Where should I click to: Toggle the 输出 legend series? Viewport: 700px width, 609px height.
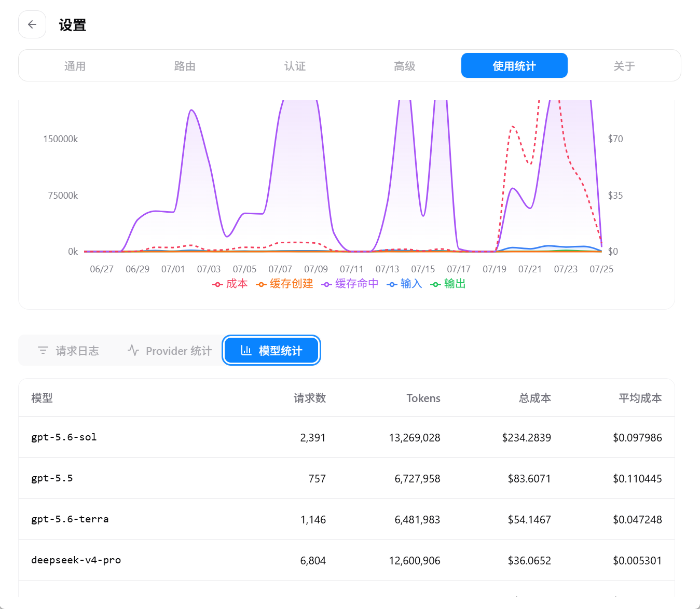tap(448, 284)
